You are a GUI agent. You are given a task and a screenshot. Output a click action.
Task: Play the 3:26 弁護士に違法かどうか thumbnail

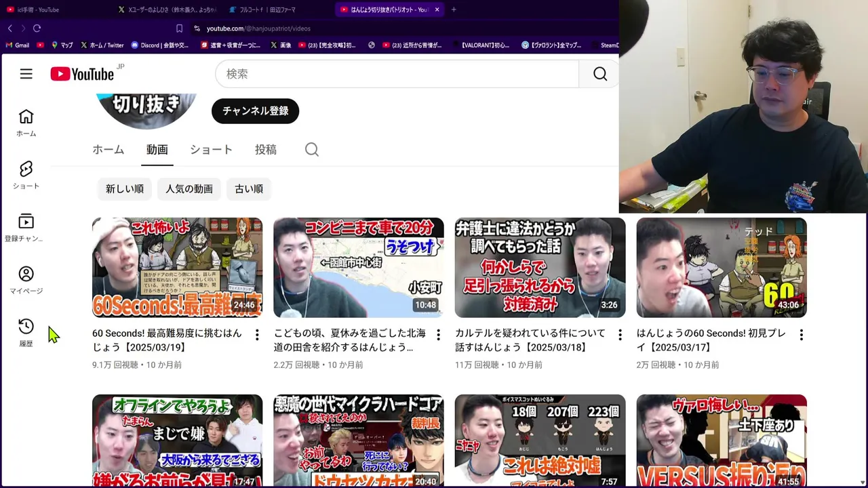click(540, 267)
